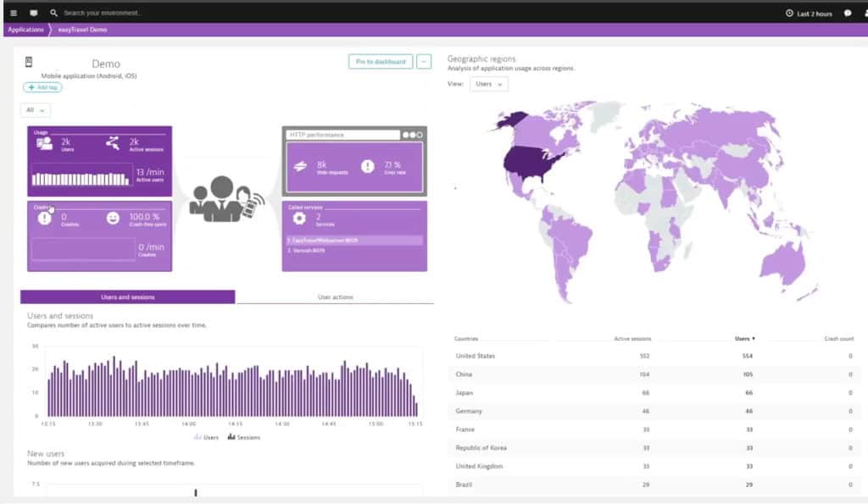Click the easyTravel Demo breadcrumb
The width and height of the screenshot is (868, 504).
pyautogui.click(x=82, y=30)
